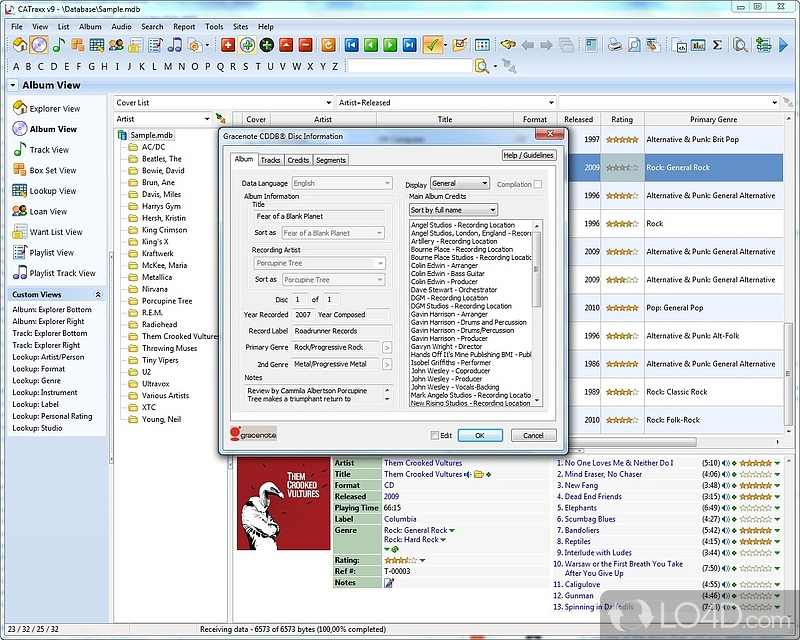Switch to the Tracks tab

pos(270,160)
